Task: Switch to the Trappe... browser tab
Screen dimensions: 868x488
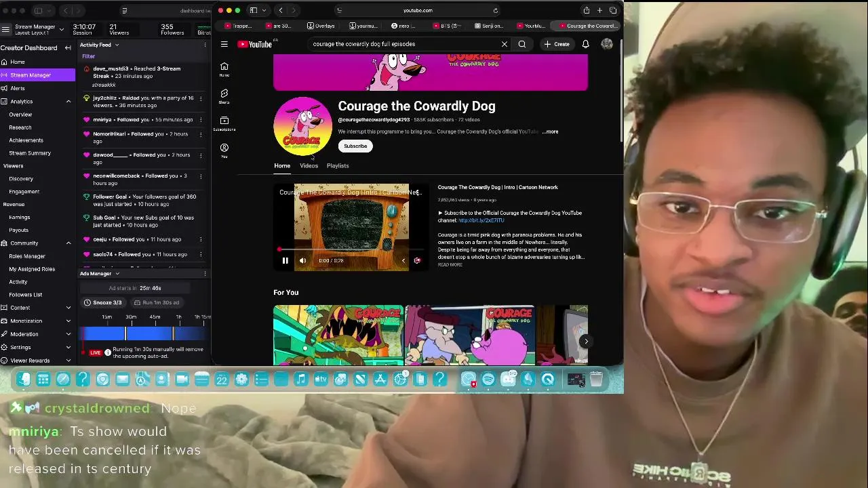Action: [x=239, y=26]
